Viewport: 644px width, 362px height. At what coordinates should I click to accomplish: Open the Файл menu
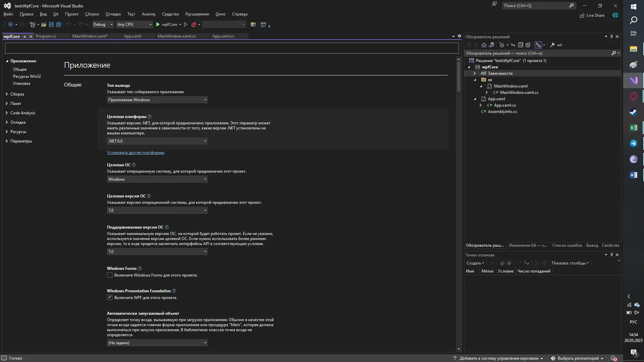[x=8, y=14]
